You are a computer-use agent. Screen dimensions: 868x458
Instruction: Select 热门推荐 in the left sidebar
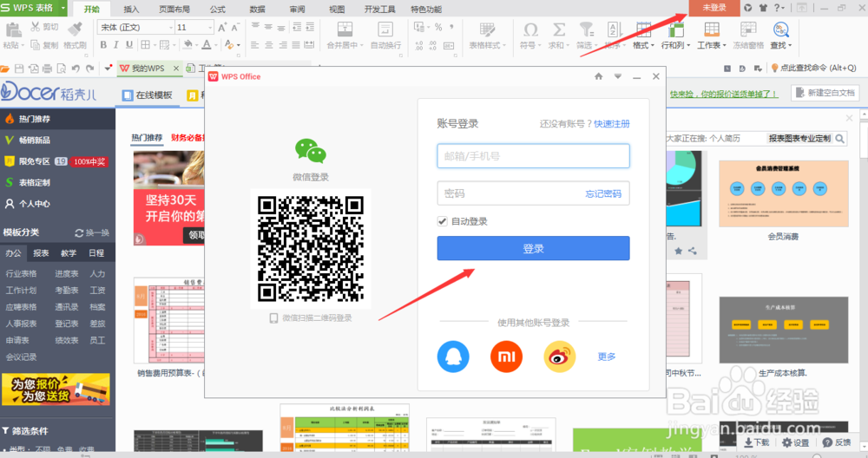(57, 119)
